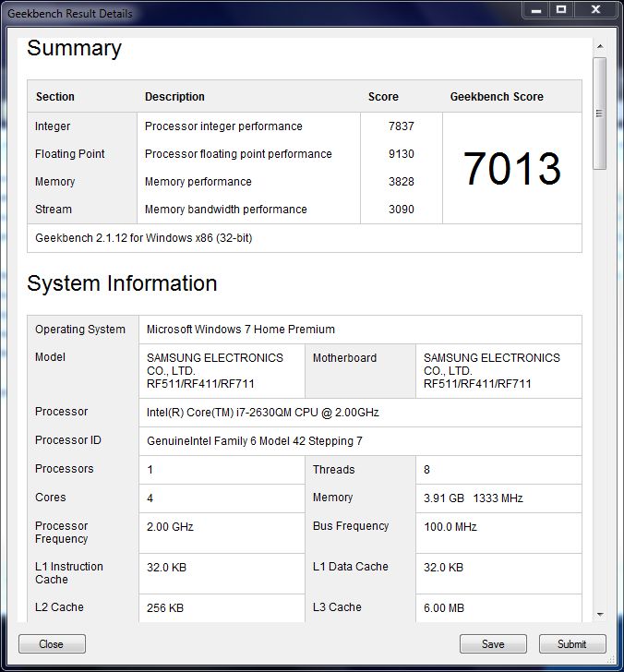Click the L1 Data Cache label
The image size is (624, 672).
click(x=350, y=567)
